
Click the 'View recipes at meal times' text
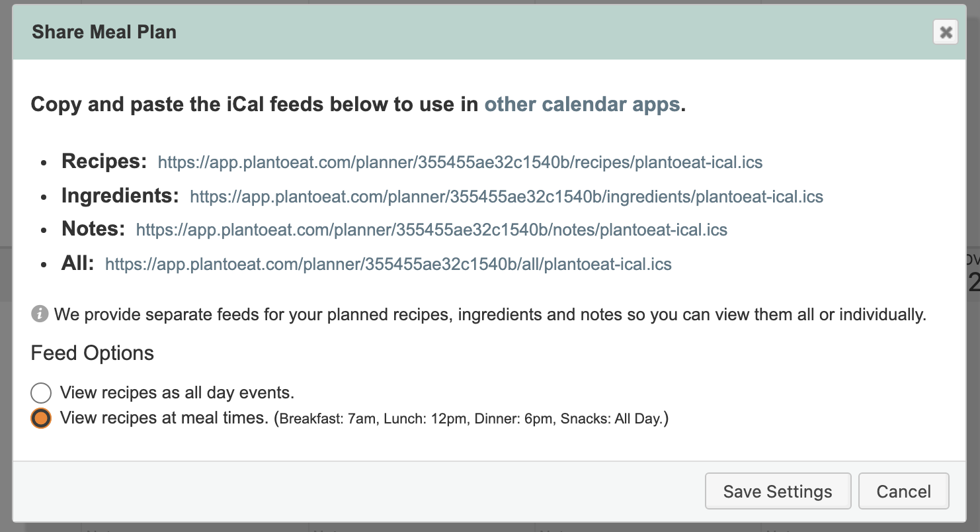pyautogui.click(x=164, y=418)
